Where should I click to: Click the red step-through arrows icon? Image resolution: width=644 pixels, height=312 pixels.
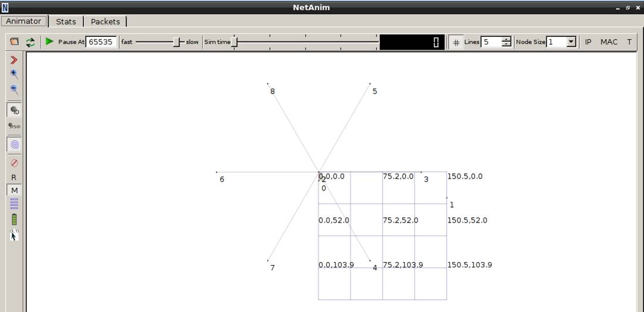point(14,60)
